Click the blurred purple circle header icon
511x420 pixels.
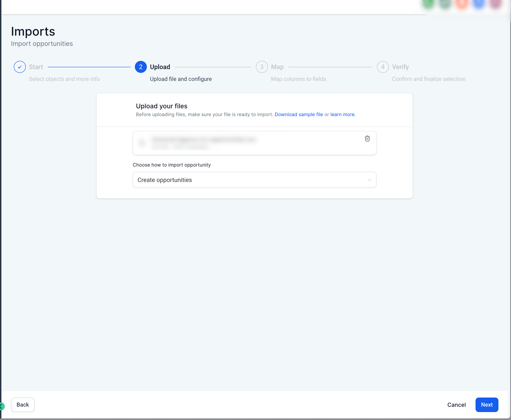(x=495, y=3)
